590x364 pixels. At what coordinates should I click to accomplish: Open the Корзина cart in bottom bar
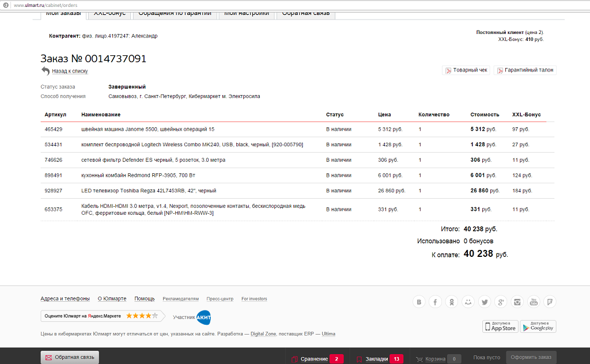435,359
